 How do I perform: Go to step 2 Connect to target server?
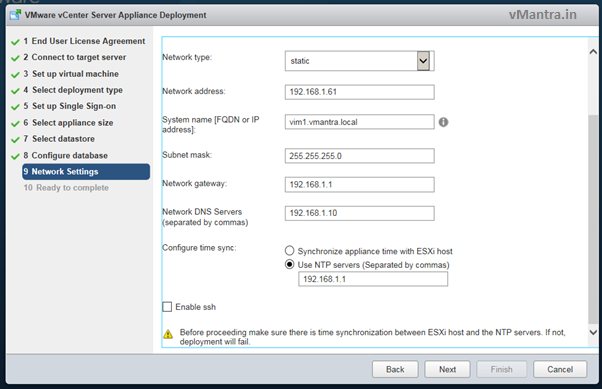pyautogui.click(x=74, y=57)
